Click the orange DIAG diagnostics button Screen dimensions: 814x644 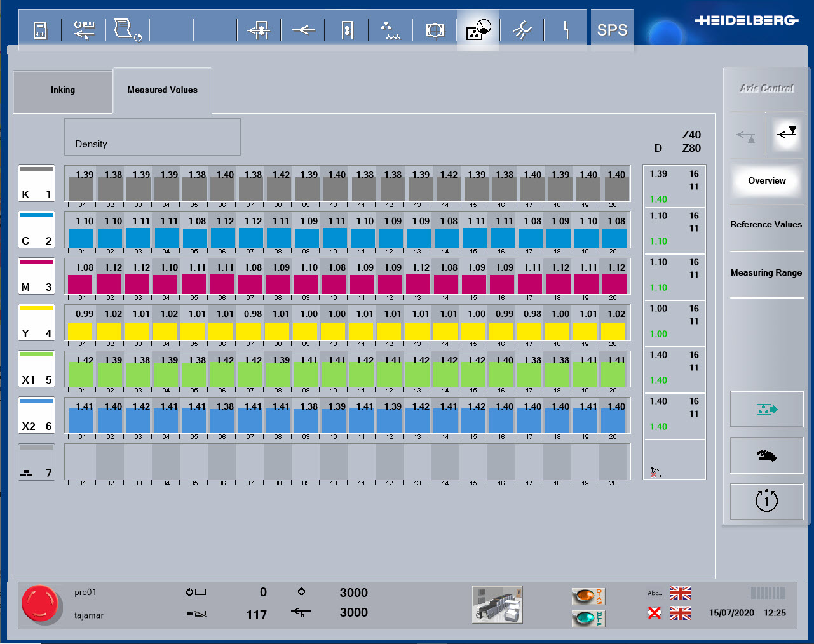point(588,596)
